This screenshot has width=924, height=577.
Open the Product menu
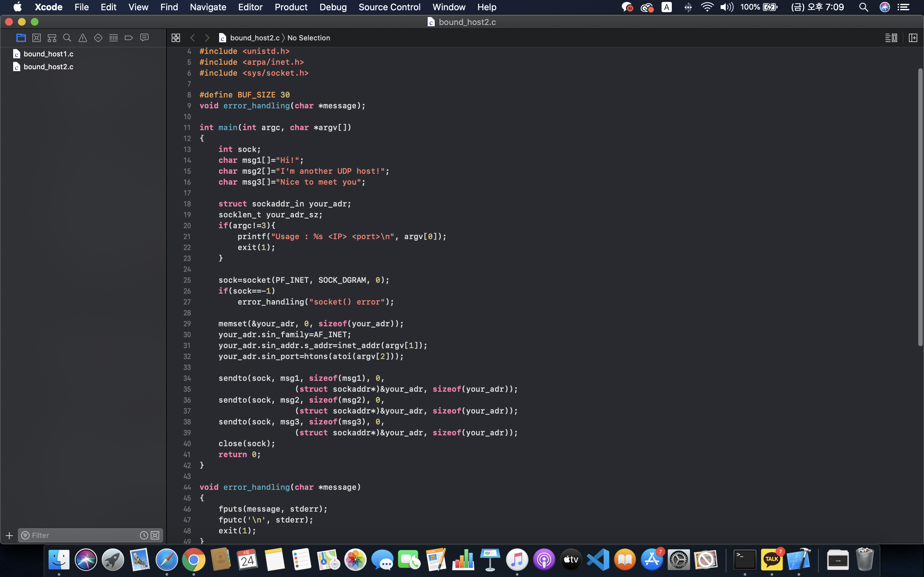click(291, 7)
